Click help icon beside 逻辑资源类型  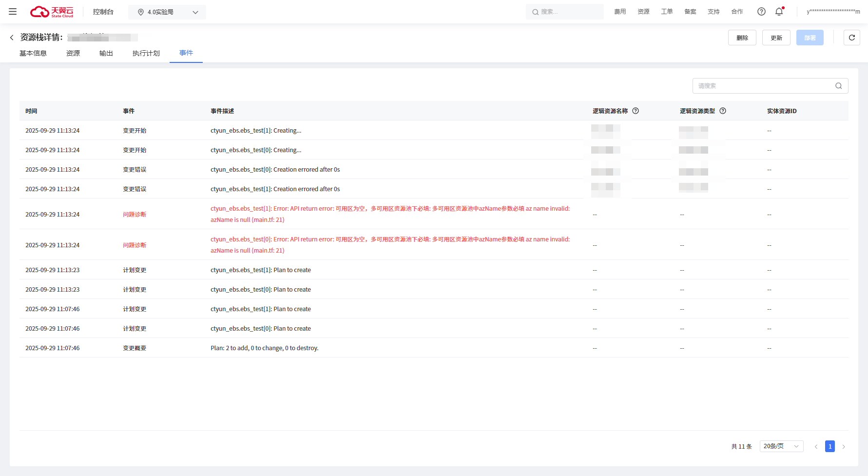click(723, 111)
